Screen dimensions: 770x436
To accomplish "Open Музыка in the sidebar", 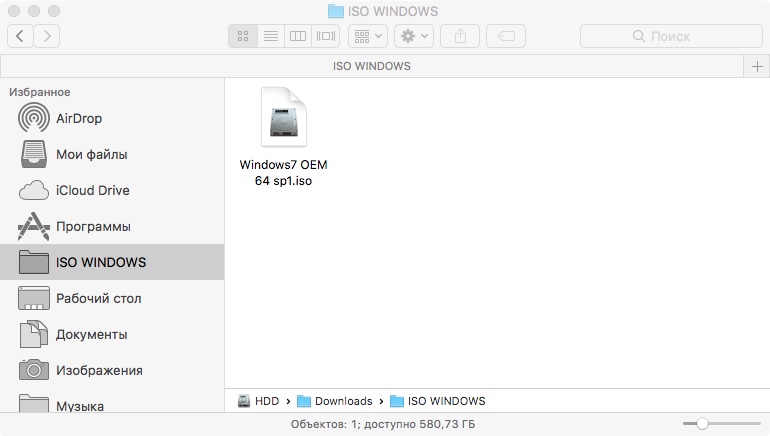I will (112, 404).
